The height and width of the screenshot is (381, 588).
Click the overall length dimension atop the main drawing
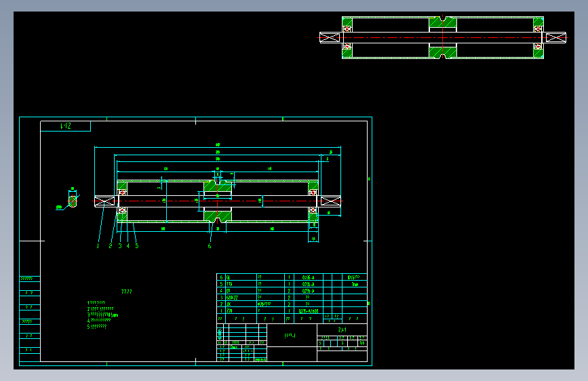pyautogui.click(x=218, y=145)
